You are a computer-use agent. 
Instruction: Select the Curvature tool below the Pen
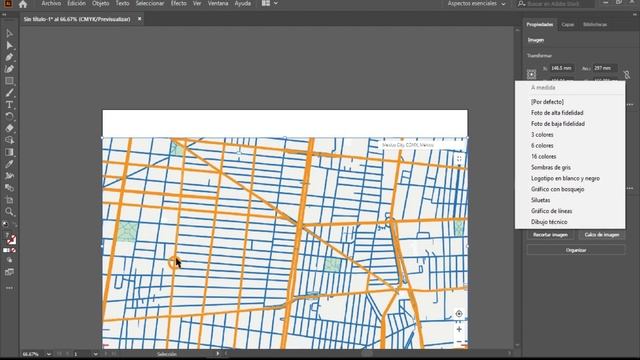point(9,69)
